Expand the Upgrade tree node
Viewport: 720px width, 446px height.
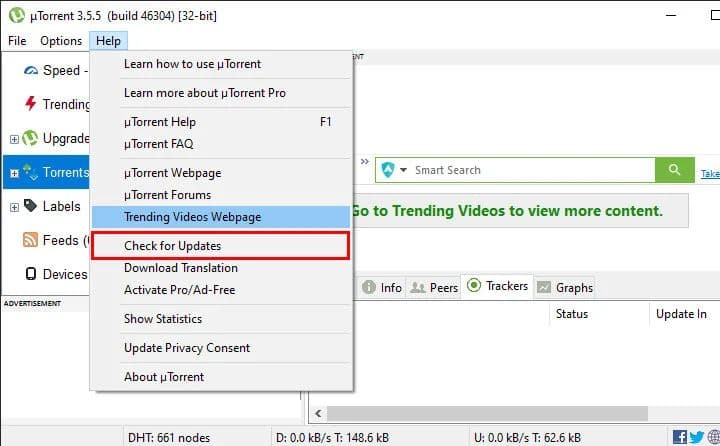point(14,139)
